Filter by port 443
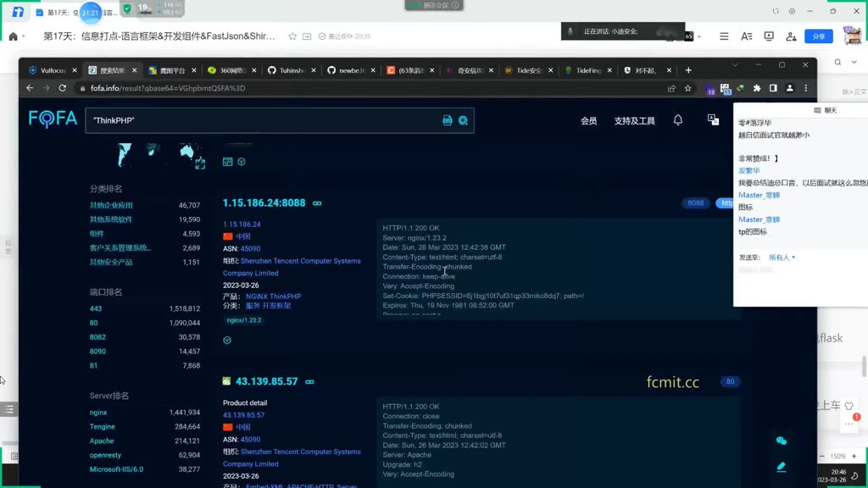This screenshot has width=868, height=488. point(96,308)
